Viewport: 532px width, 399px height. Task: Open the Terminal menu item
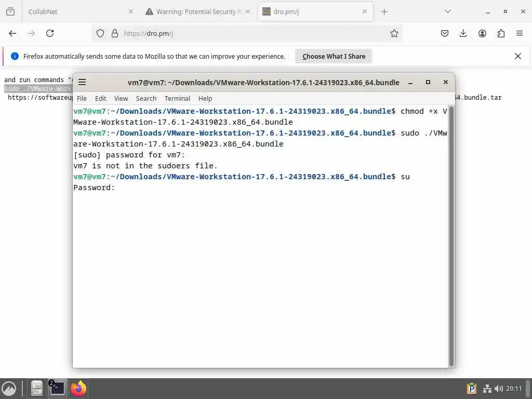177,98
